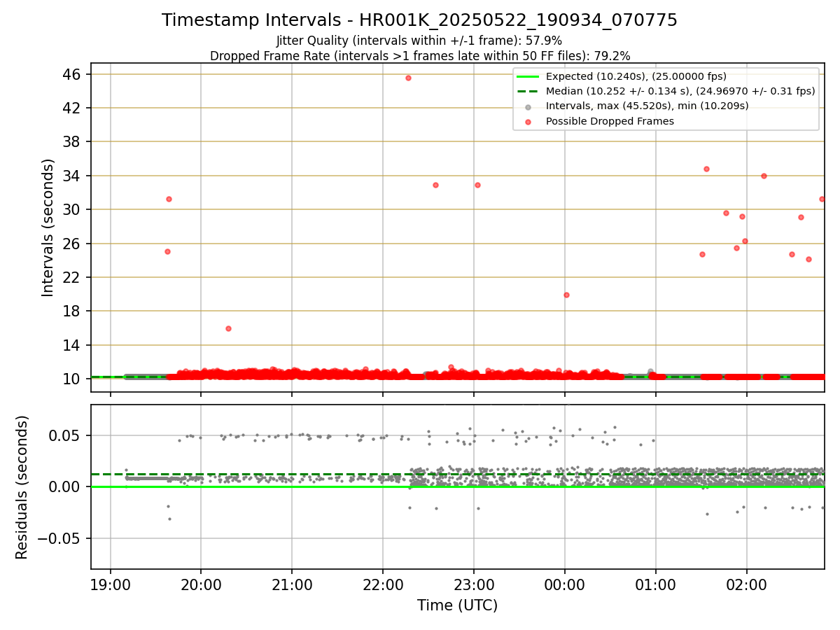
Task: Click the red outlier point near 20 seconds at 00:00
Action: tap(566, 295)
